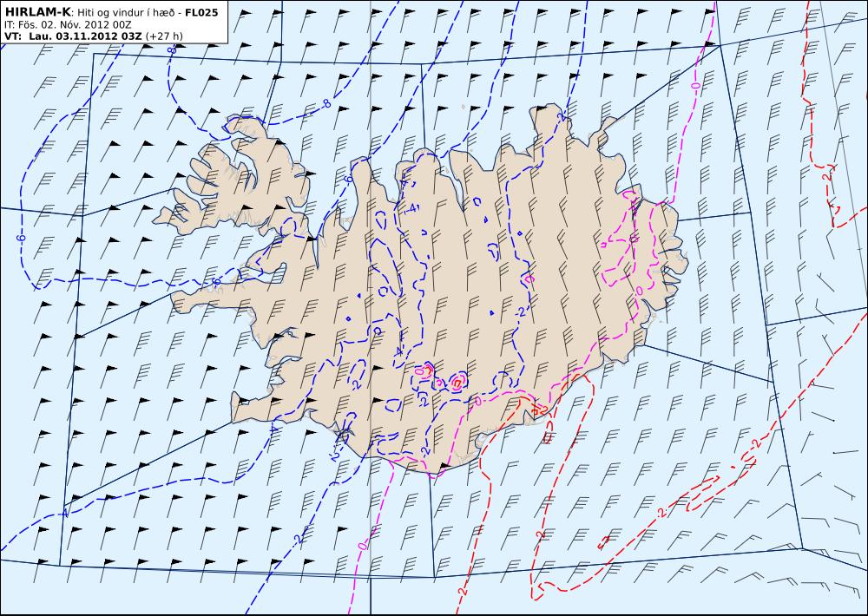The height and width of the screenshot is (616, 868).
Task: Click the magenta "0" contour label northeast of Iceland
Action: pos(696,86)
